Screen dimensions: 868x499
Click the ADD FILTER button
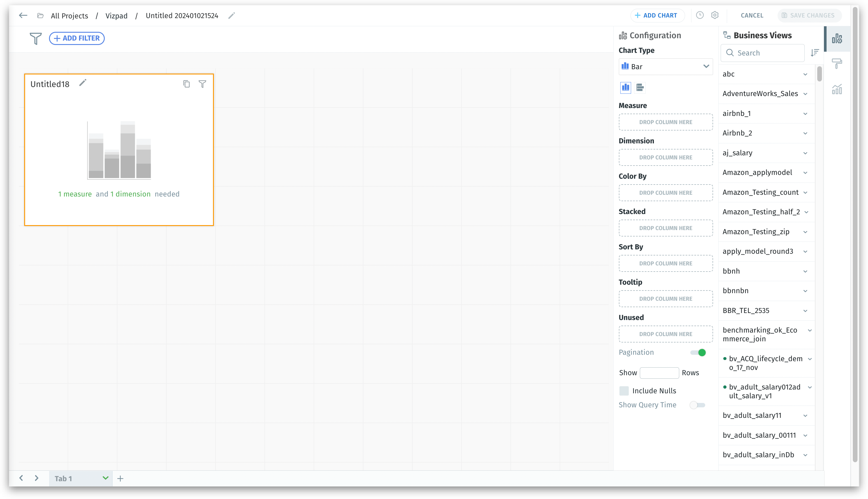[x=77, y=38]
